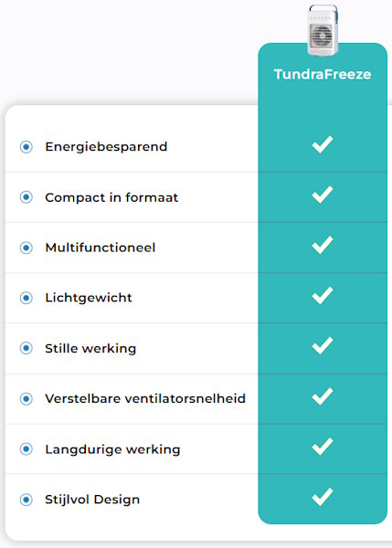Click the checkmark for Stijlvol Design
392x548 pixels.
tap(322, 497)
